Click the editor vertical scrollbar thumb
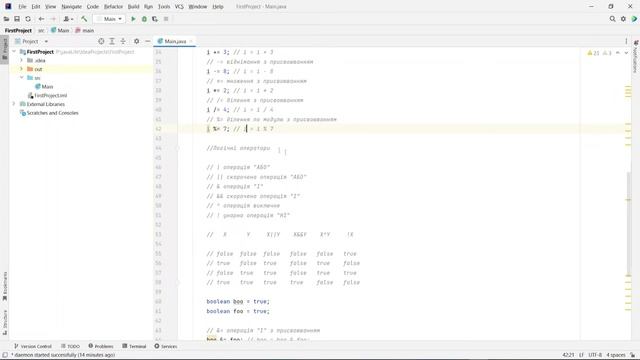This screenshot has height=360, width=640. point(629,224)
